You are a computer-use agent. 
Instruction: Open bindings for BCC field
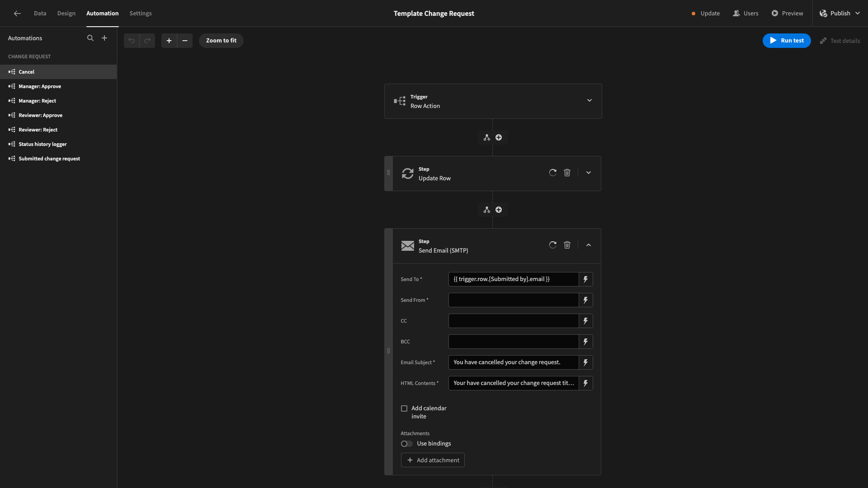tap(586, 342)
